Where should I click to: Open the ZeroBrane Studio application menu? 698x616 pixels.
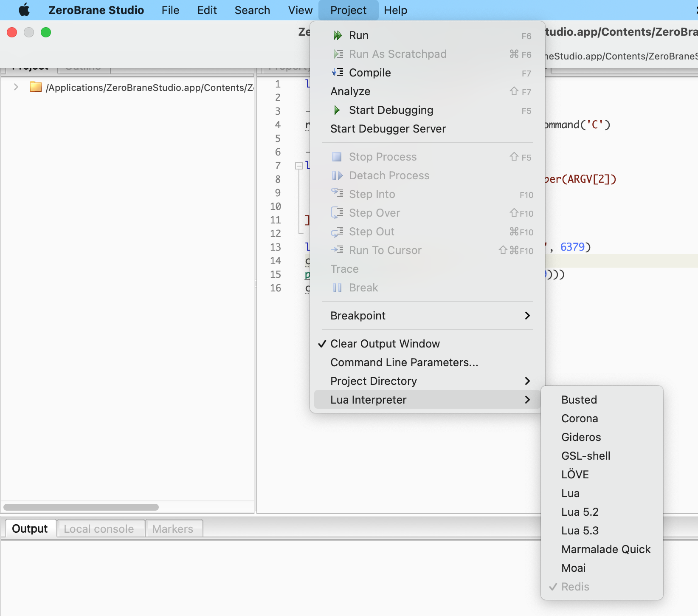point(96,10)
